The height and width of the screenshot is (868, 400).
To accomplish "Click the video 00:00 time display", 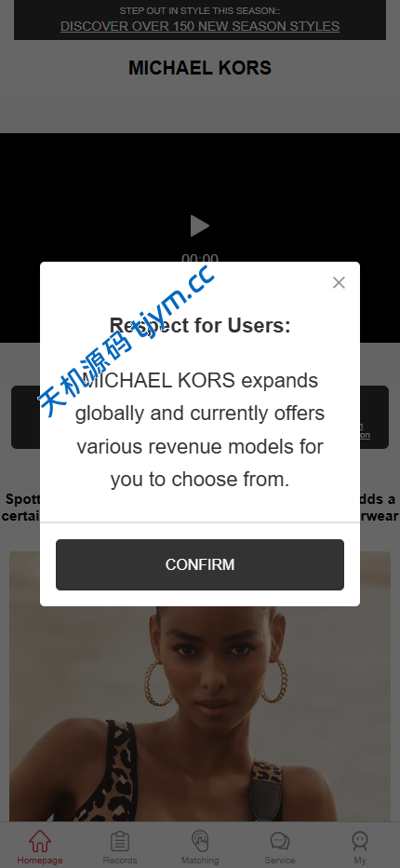I will coord(200,257).
